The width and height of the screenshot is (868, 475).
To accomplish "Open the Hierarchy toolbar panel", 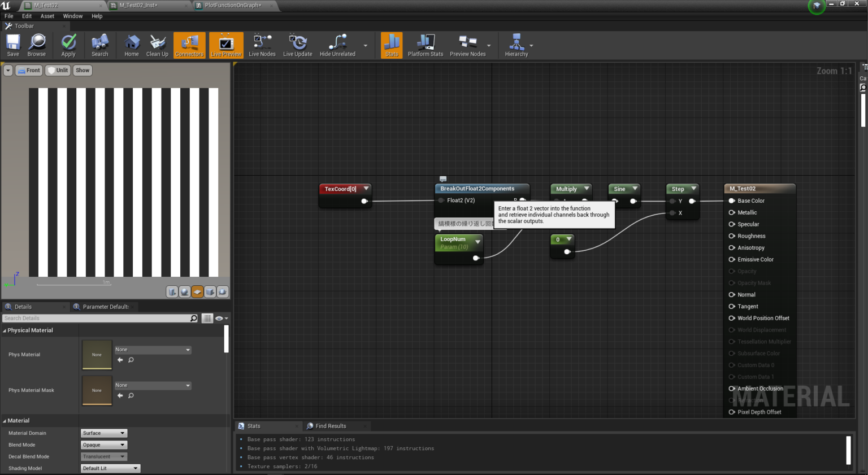I will click(515, 45).
